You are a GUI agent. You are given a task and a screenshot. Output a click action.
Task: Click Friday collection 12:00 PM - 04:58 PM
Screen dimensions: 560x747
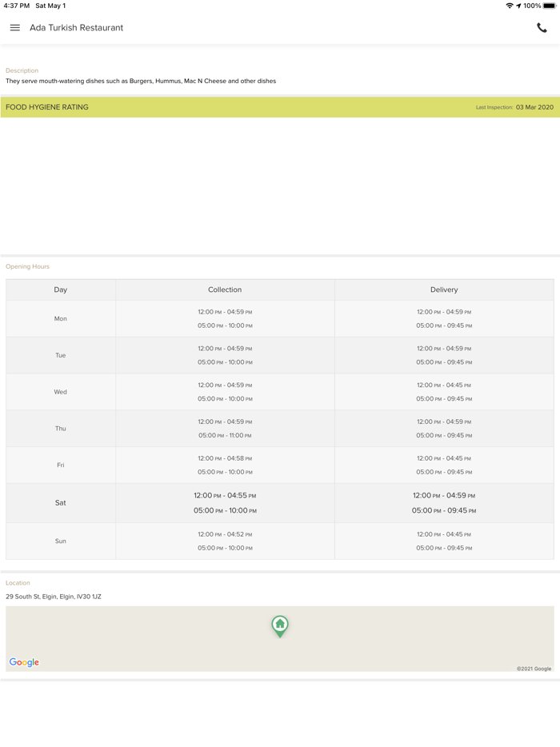point(225,458)
